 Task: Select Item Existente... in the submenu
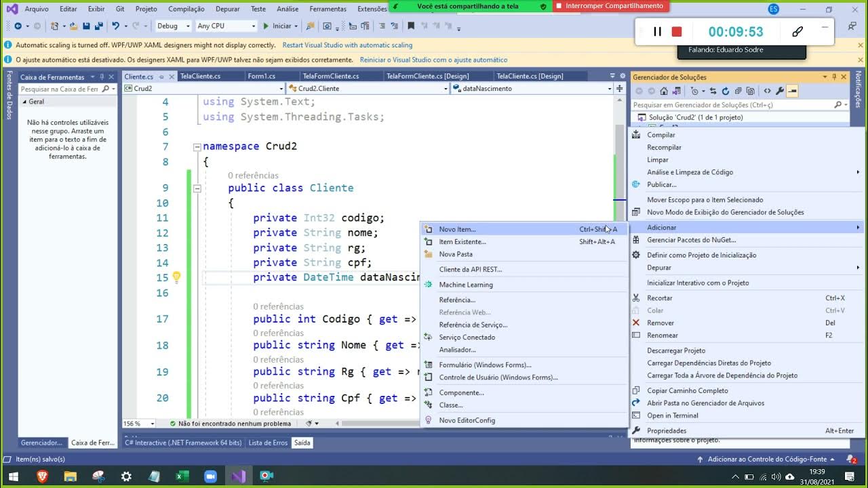tap(524, 241)
